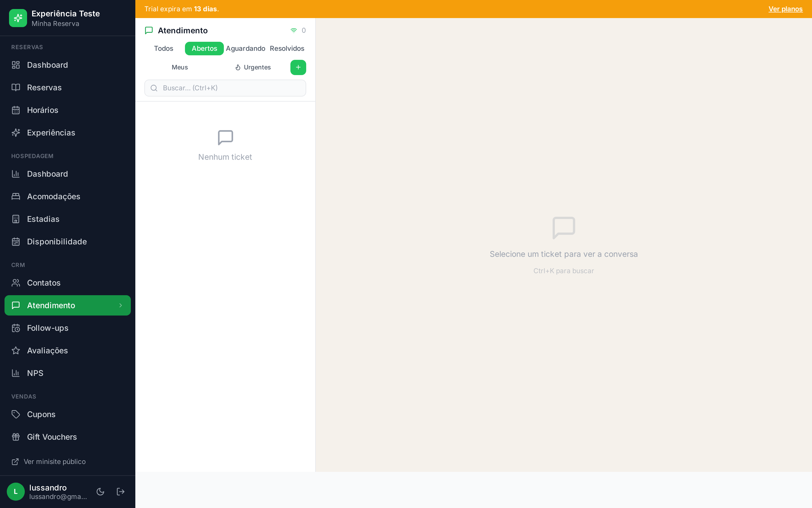Click the Buscar search field

(225, 88)
